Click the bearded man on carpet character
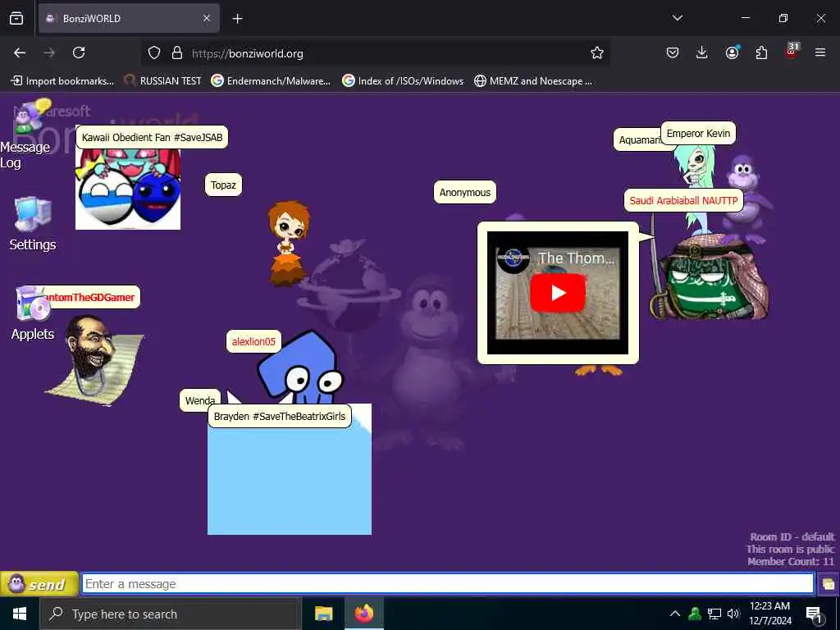Viewport: 840px width, 630px height. click(94, 361)
